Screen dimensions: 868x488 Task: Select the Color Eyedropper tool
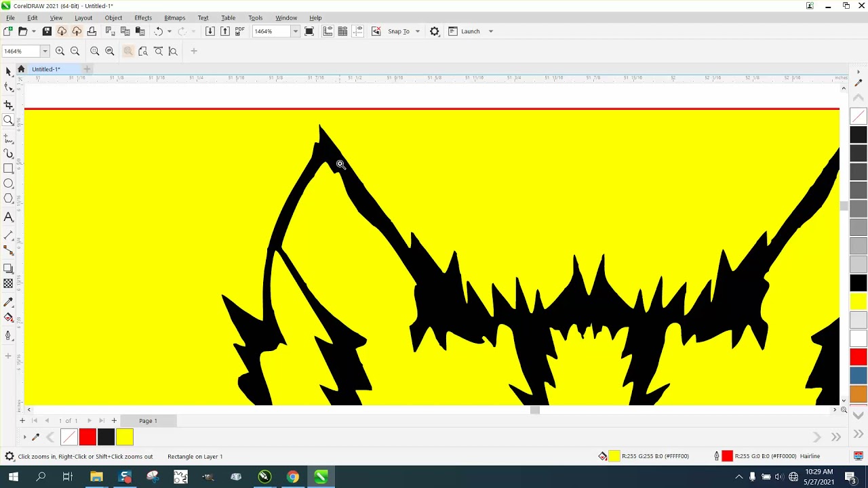pyautogui.click(x=8, y=302)
